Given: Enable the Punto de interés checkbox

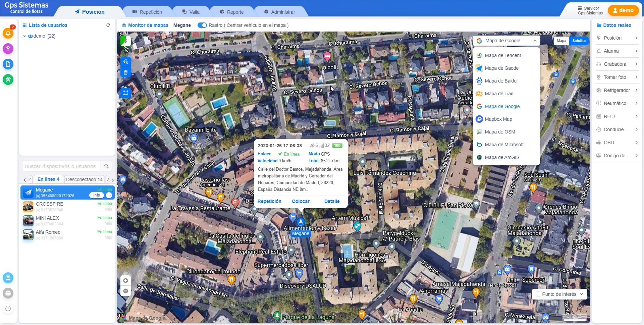Looking at the screenshot, I should tap(538, 294).
